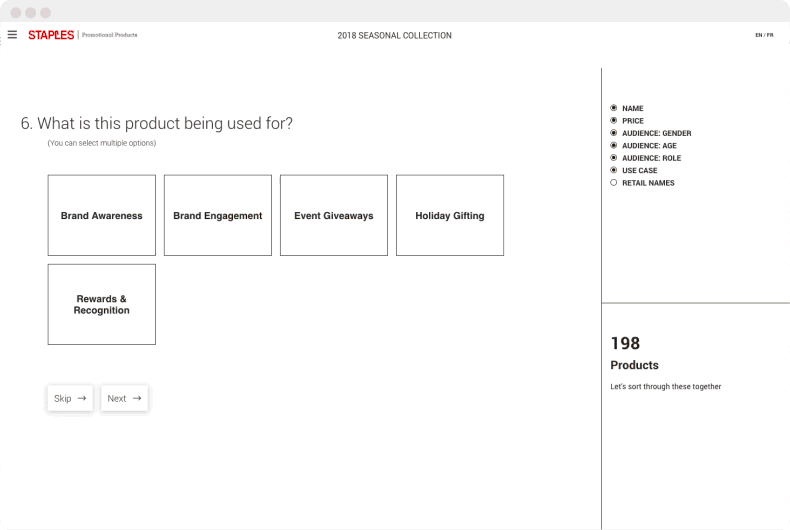Select the Brand Engagement option
Image resolution: width=790 pixels, height=530 pixels.
click(x=218, y=215)
